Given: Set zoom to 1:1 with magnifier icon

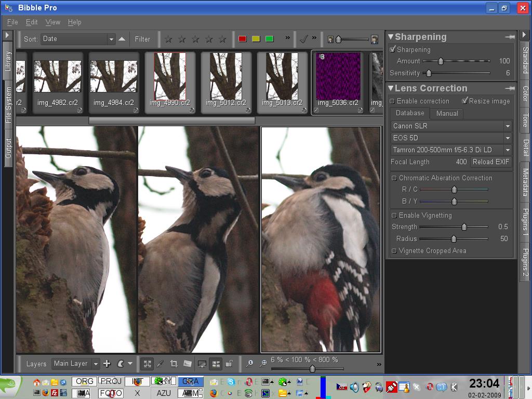Looking at the screenshot, I should coord(249,364).
